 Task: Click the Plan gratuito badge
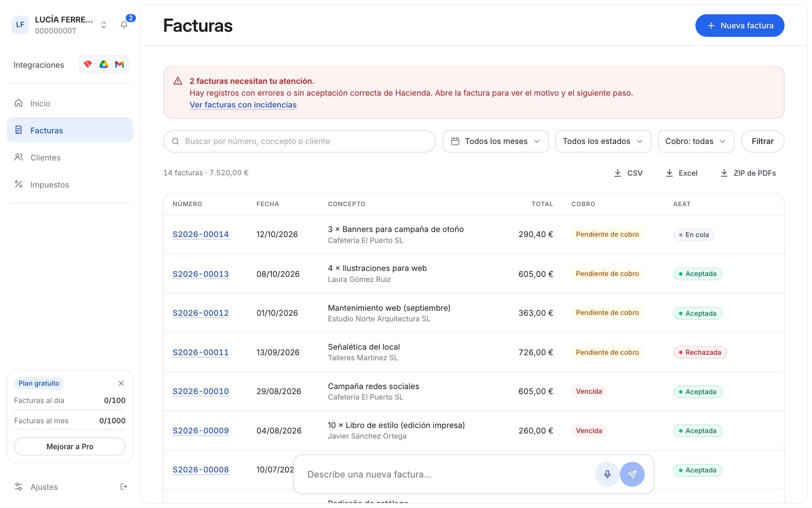[x=39, y=383]
